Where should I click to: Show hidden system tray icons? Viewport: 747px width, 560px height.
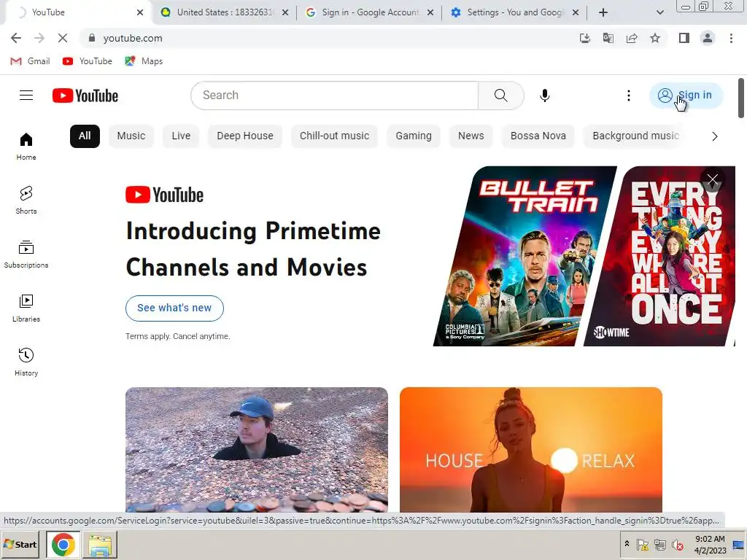coord(627,544)
